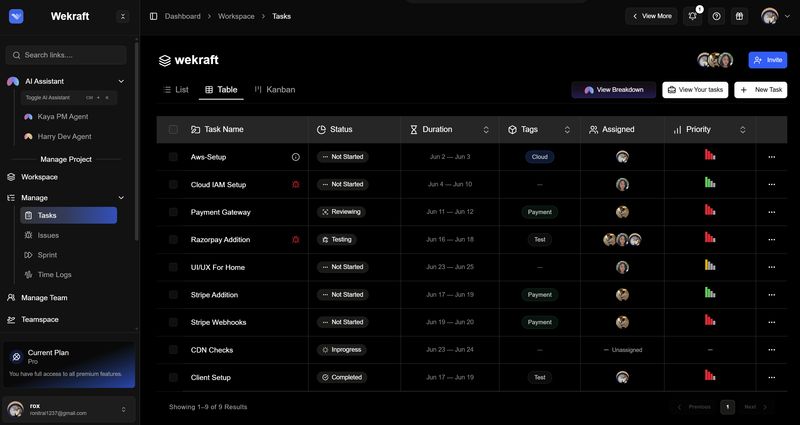The width and height of the screenshot is (800, 425).
Task: Collapse the Manage section chevron
Action: [121, 198]
